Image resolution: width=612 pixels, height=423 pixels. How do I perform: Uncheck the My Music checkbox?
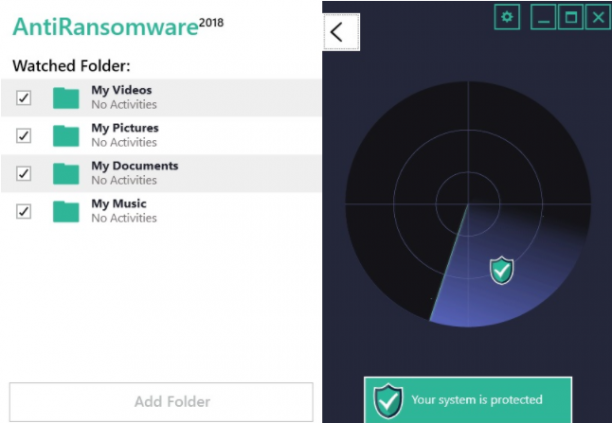23,211
